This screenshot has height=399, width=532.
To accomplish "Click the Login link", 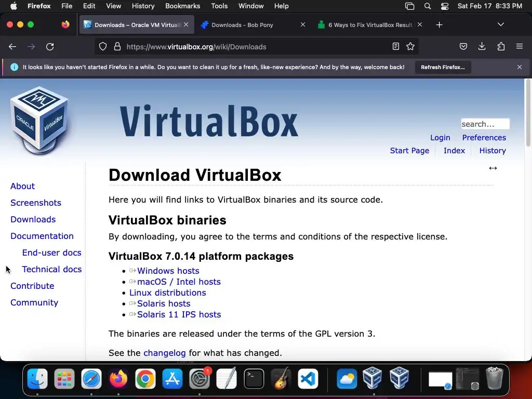I will point(440,137).
